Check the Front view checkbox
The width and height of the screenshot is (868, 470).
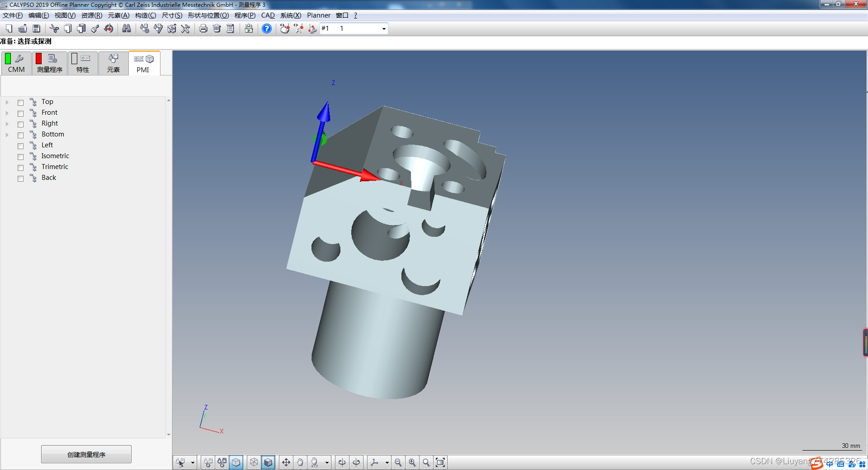coord(20,113)
